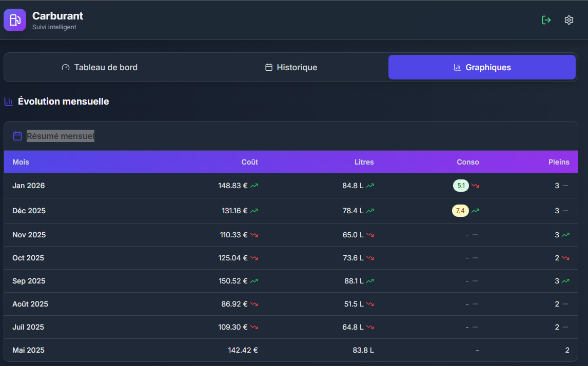This screenshot has height=366, width=588.
Task: Click the downward trend arrow for Oct 2025 pleins
Action: click(x=565, y=258)
